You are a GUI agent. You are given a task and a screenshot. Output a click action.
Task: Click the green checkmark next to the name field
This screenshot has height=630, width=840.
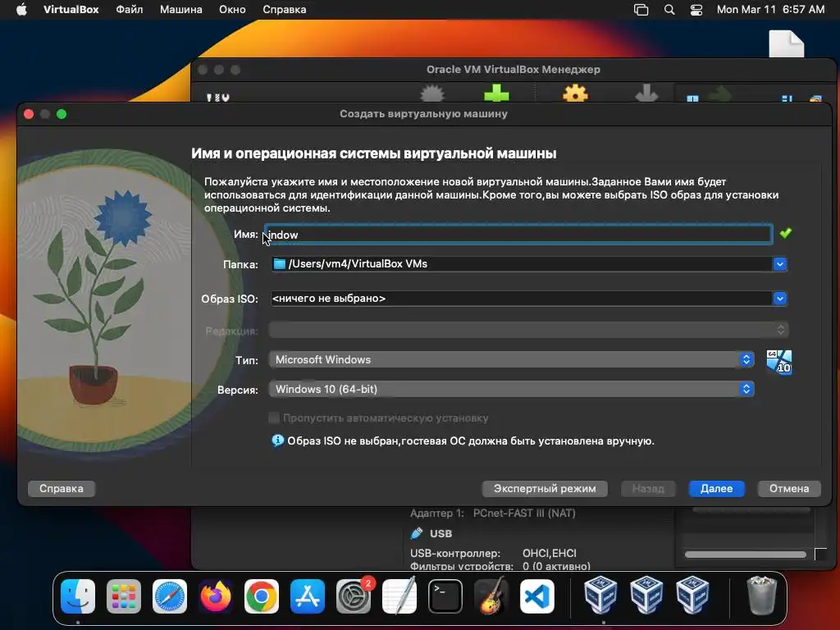click(x=785, y=233)
